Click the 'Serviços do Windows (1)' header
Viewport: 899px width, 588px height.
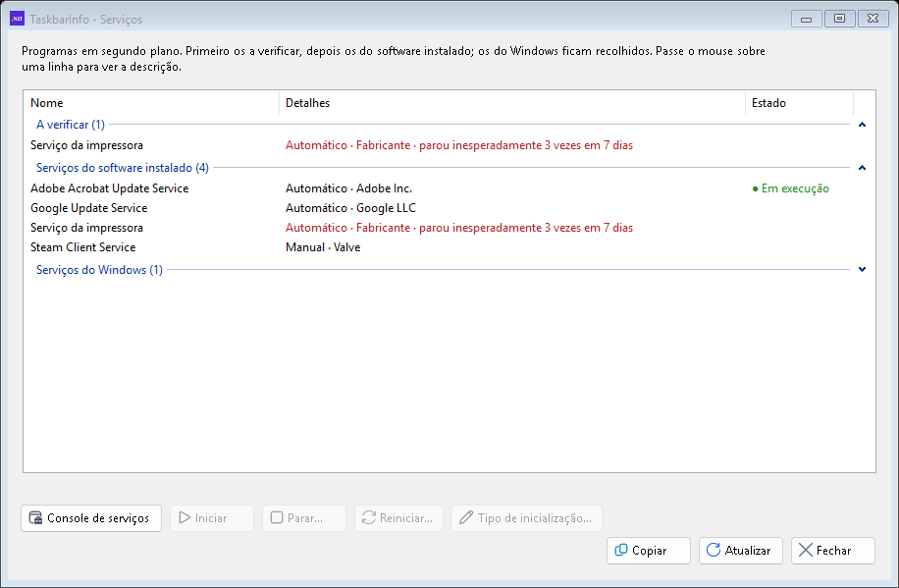(99, 270)
